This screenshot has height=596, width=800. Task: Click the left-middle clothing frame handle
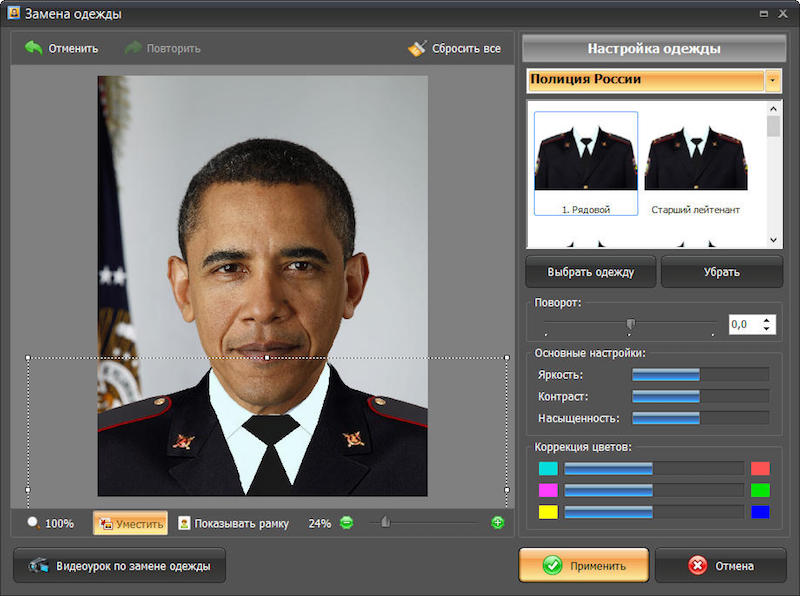pos(28,489)
